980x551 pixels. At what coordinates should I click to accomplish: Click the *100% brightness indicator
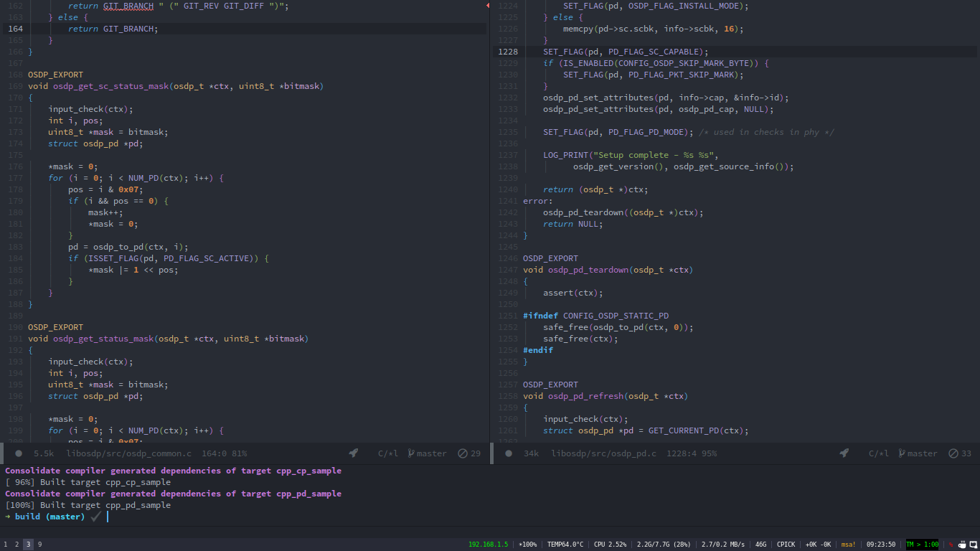tap(527, 545)
